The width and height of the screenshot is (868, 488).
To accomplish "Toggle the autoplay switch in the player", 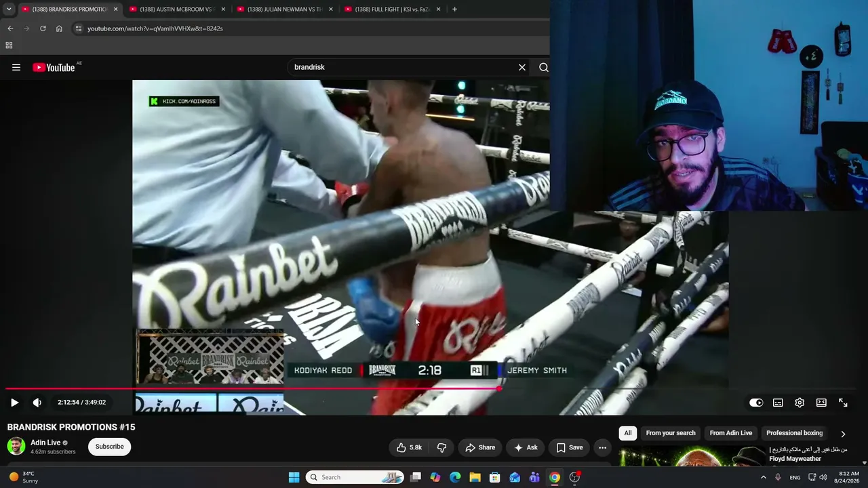I will (756, 403).
